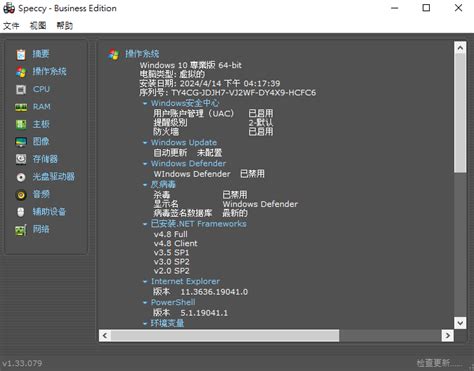The width and height of the screenshot is (474, 371).
Task: Click the serial number TY4CG-JDJH7 line
Action: 228,93
